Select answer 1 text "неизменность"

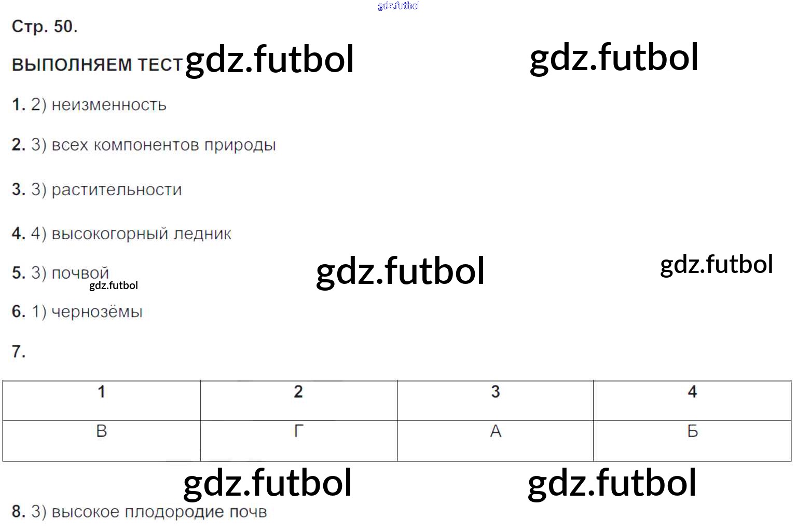(109, 105)
